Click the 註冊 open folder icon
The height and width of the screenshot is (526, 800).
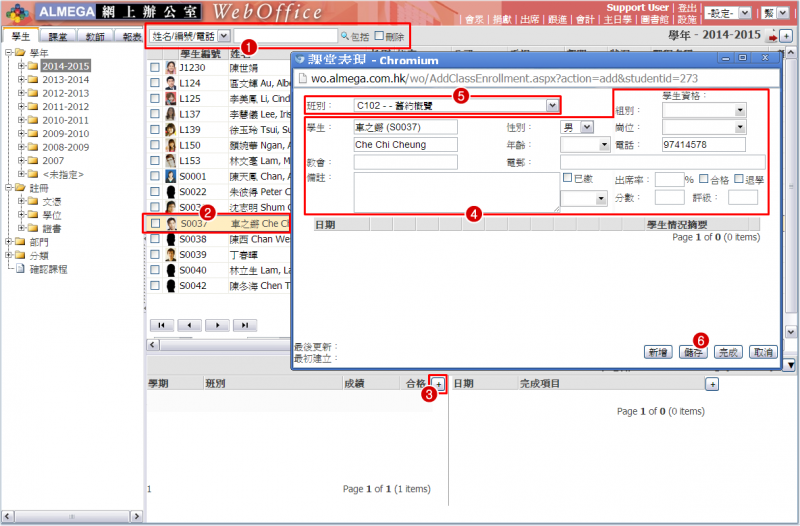coord(21,188)
